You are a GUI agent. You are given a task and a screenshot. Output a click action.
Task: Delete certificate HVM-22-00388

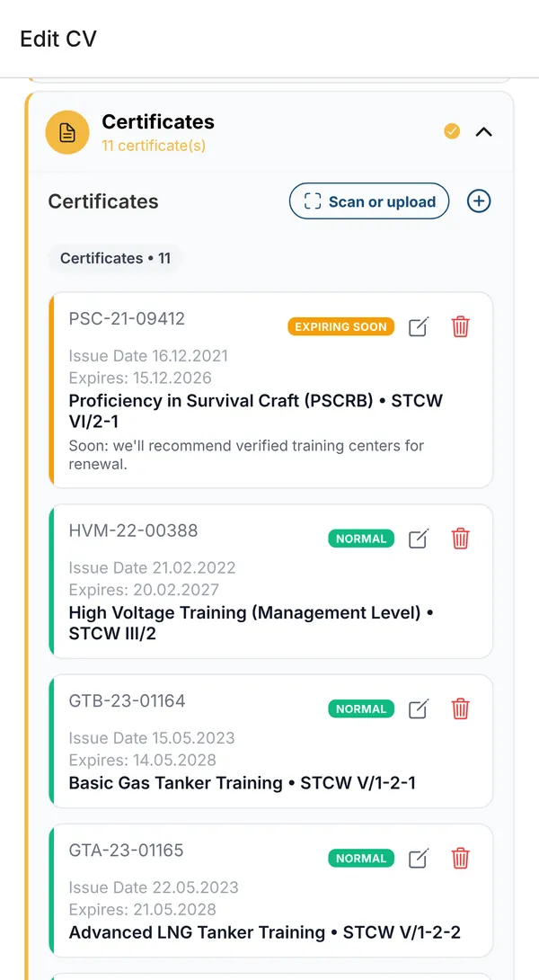(x=460, y=539)
